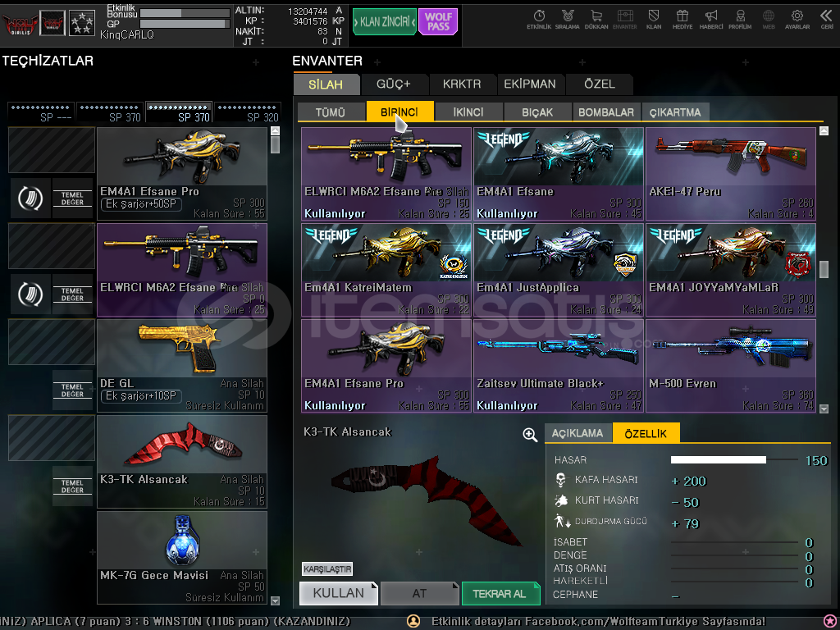Select the EM4A1 JOYYaMYaMLaR weapon card
The image size is (840, 630).
point(731,270)
